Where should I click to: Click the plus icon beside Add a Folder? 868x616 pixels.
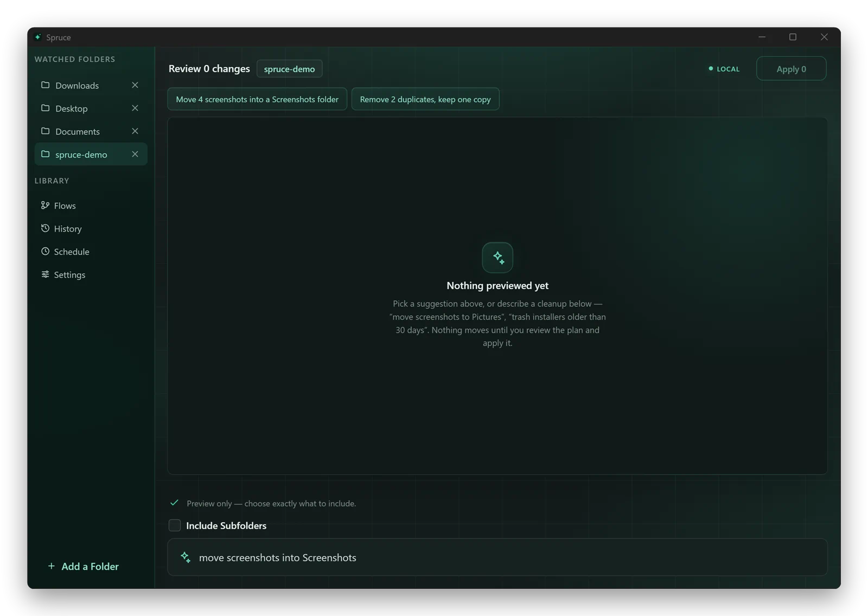pos(52,566)
